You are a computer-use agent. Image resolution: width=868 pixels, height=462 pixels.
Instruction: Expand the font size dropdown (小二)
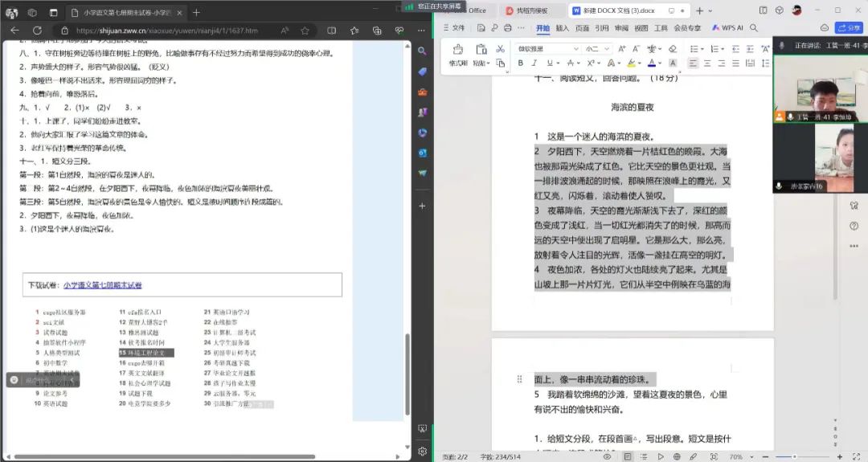(x=599, y=49)
